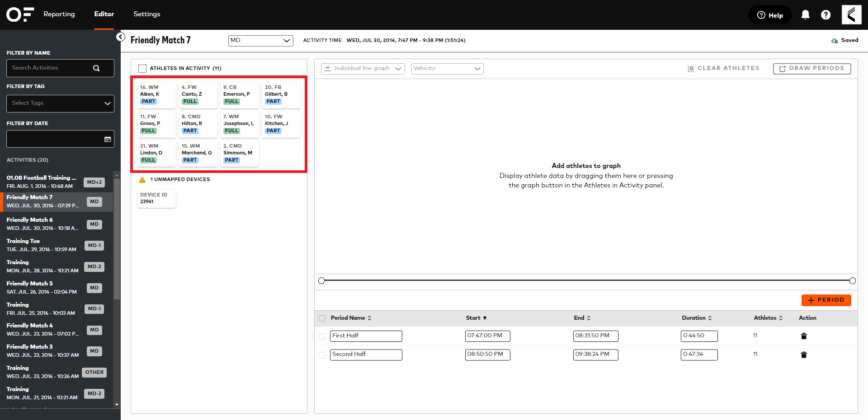Delete the Second Half period with trash icon

[803, 355]
